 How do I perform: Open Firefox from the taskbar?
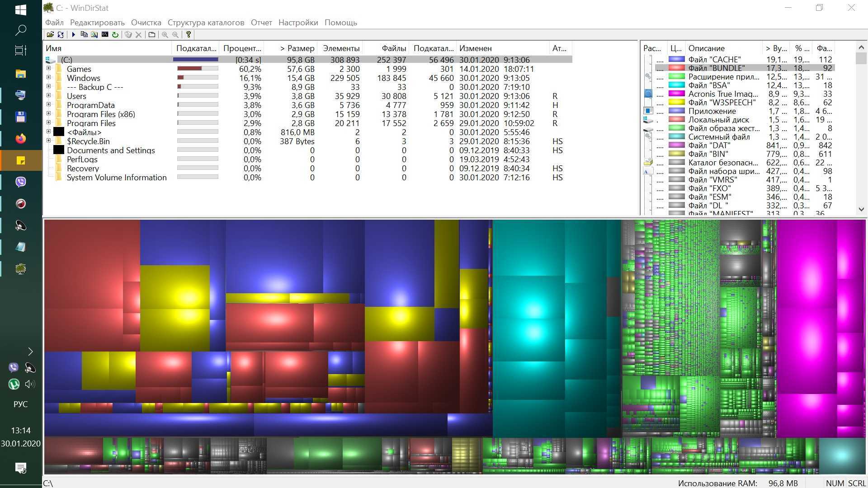pyautogui.click(x=21, y=139)
